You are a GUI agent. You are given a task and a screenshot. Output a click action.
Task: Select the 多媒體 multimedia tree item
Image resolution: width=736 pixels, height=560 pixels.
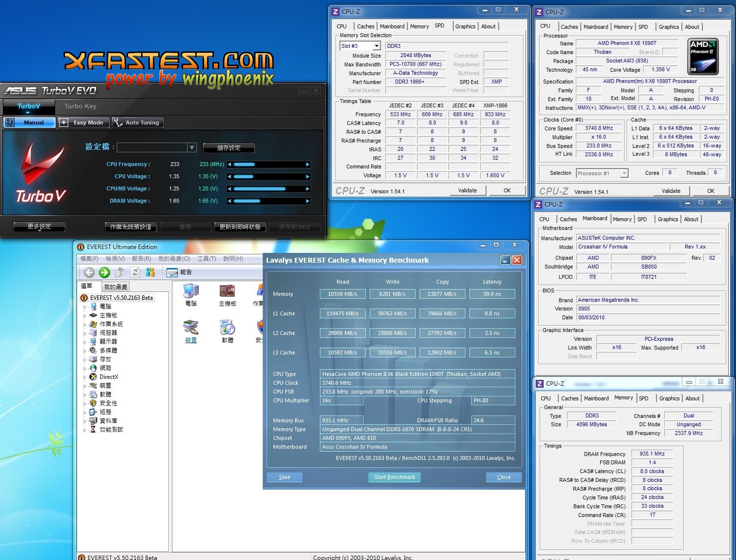coord(108,351)
